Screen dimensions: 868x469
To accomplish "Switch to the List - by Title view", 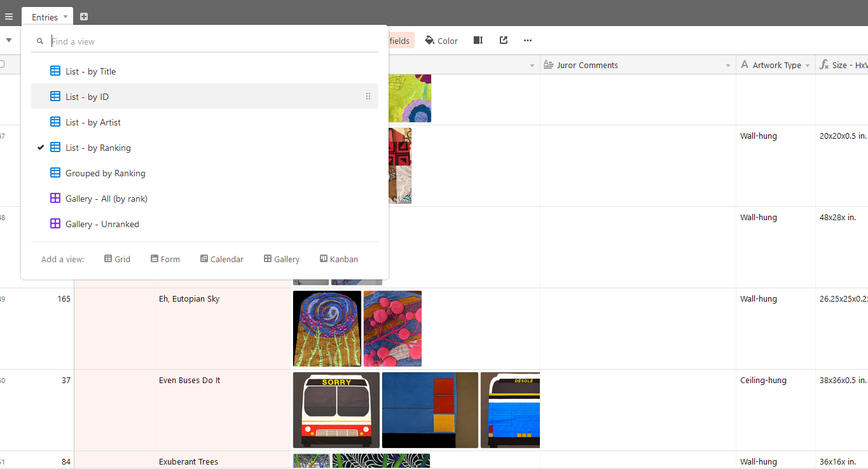I will point(90,71).
